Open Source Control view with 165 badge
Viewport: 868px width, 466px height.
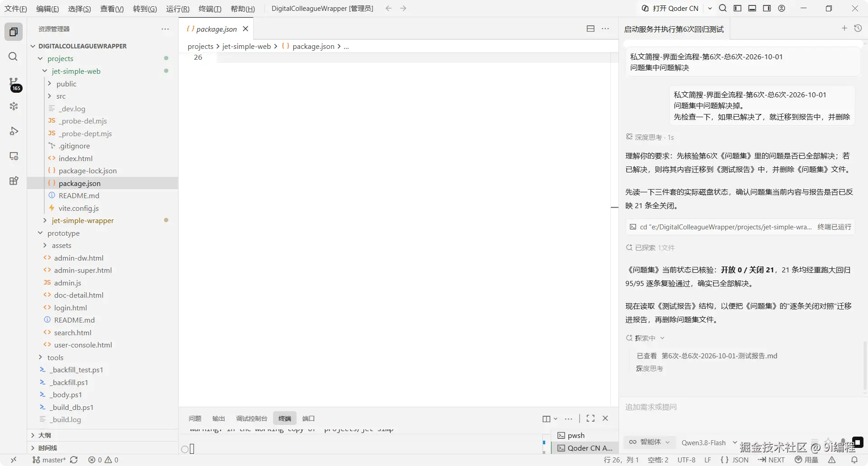click(14, 84)
